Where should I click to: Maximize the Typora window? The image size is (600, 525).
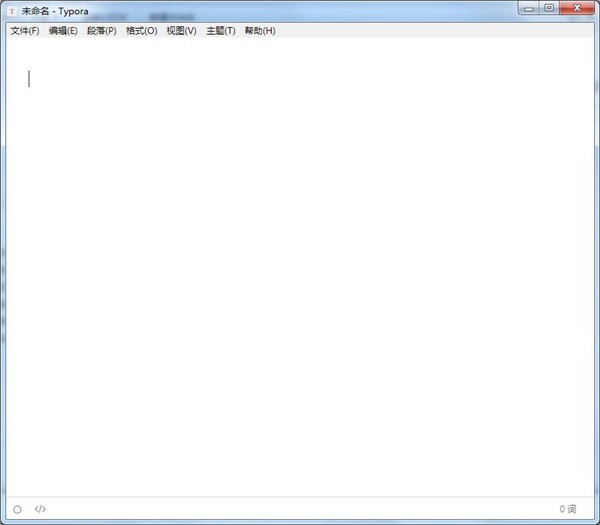click(549, 8)
